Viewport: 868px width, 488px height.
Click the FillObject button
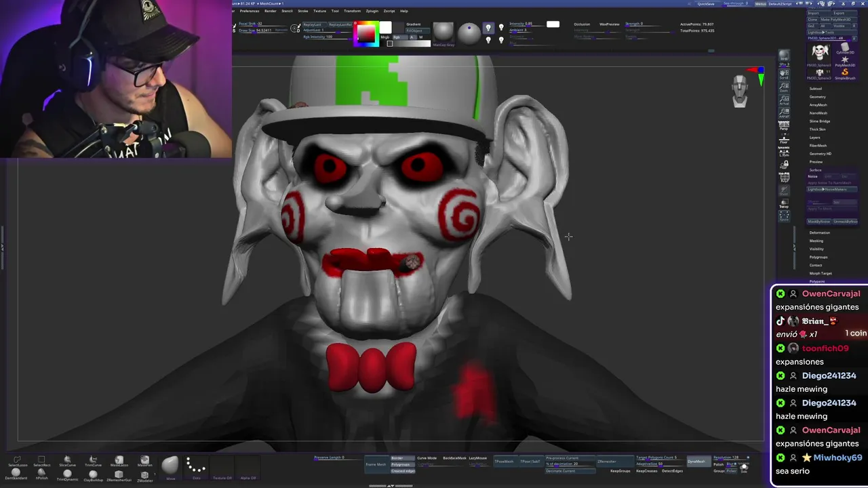click(418, 30)
